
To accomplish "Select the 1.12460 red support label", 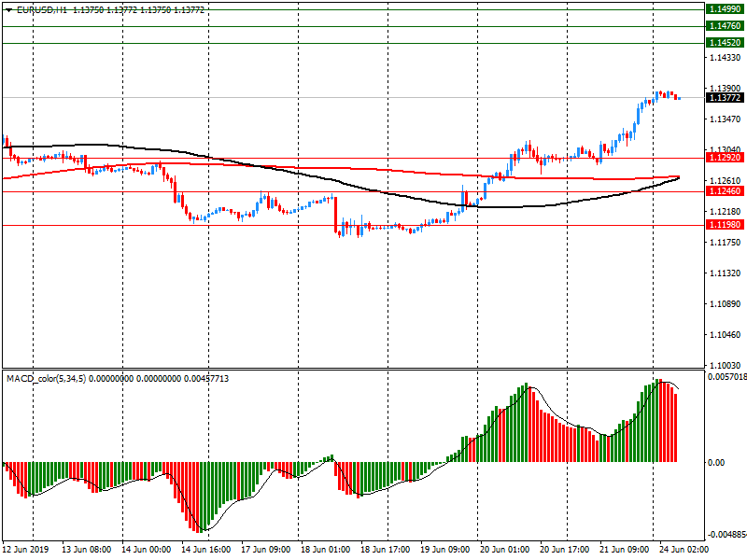I will (726, 191).
